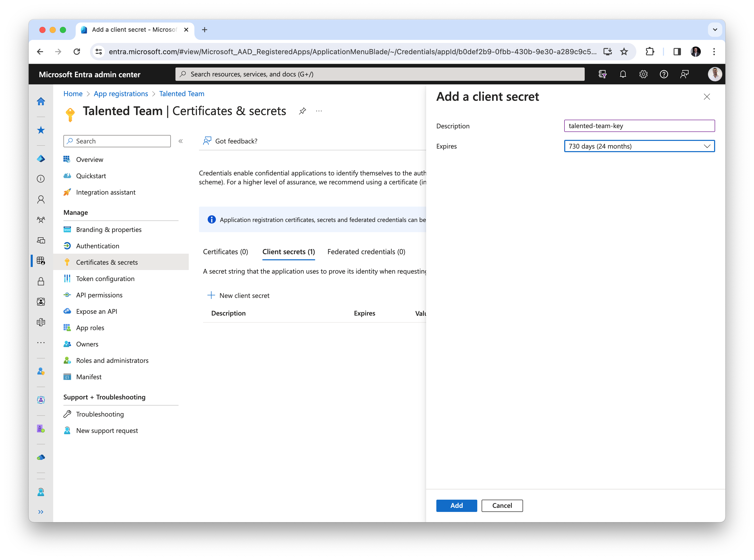Open help question mark icon

664,74
